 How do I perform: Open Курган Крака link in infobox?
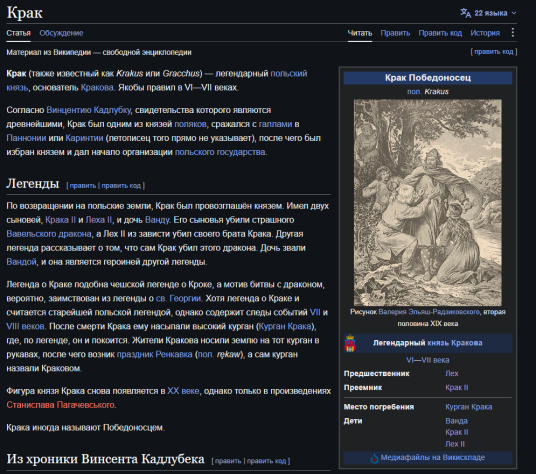coord(469,407)
